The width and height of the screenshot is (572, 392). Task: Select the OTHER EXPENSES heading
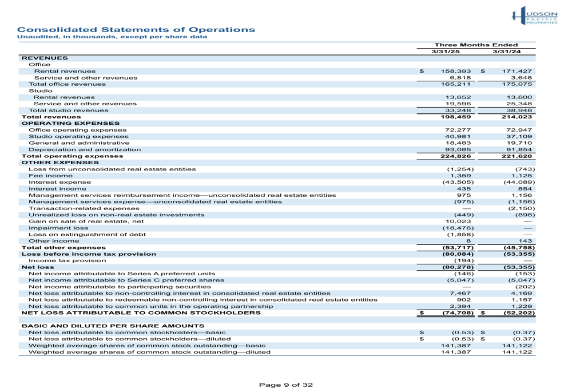point(60,163)
